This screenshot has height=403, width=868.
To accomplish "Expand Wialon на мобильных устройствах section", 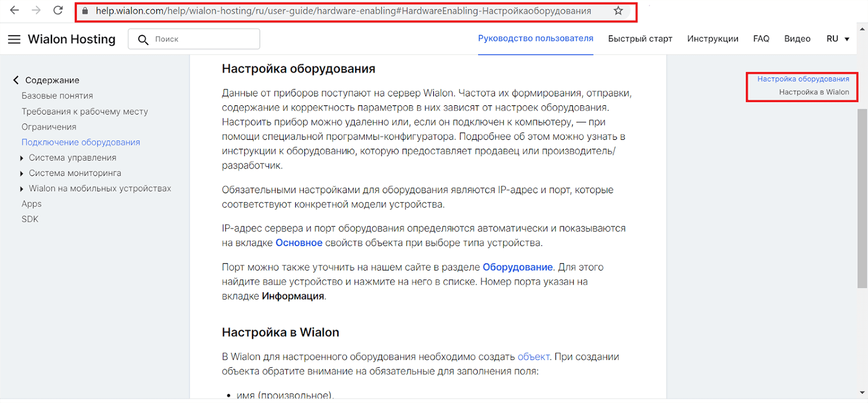I will click(x=22, y=189).
